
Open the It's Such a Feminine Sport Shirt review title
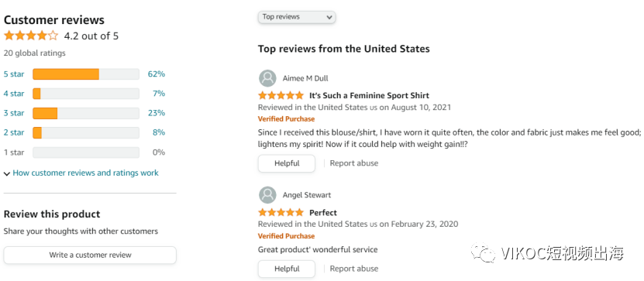(x=369, y=95)
